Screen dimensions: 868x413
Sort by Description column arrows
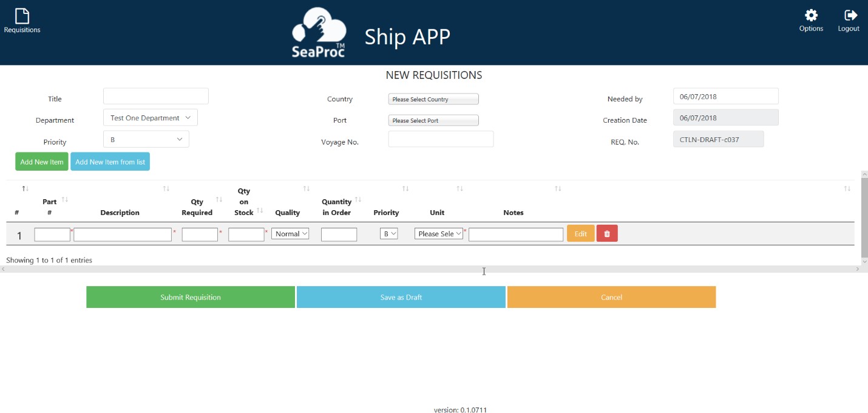tap(166, 189)
